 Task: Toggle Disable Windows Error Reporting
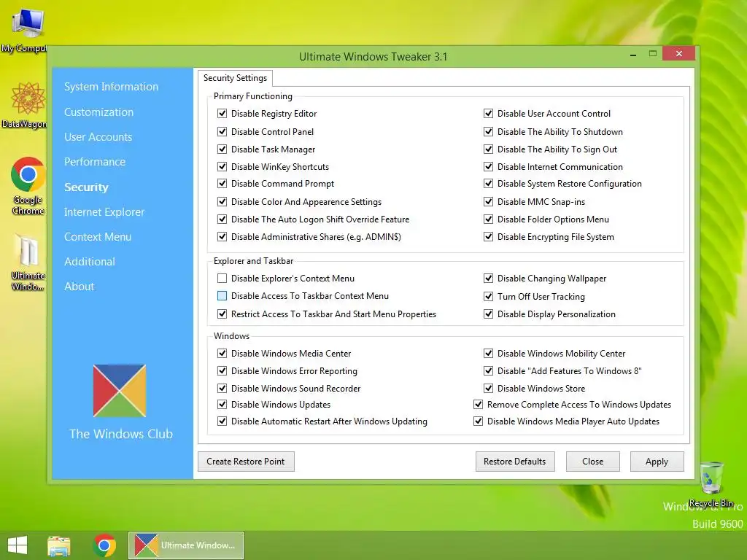coord(222,370)
